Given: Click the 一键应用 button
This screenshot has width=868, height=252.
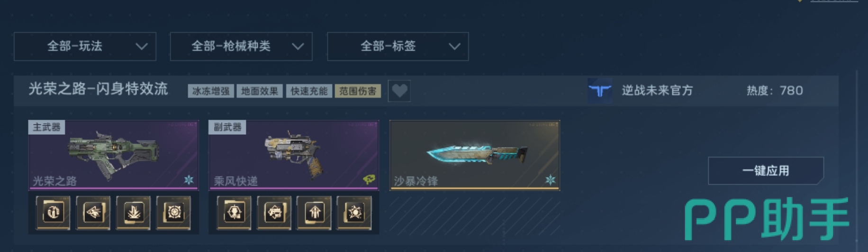Looking at the screenshot, I should click(766, 171).
